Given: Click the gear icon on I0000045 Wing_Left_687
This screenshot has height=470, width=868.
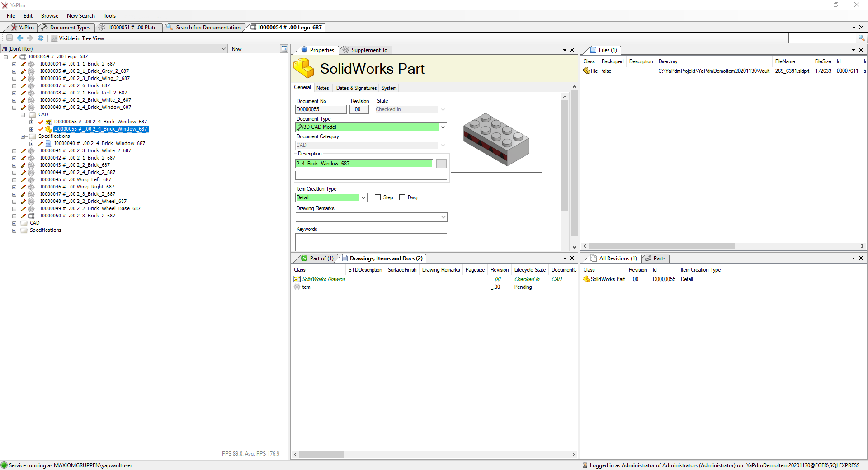Looking at the screenshot, I should (31, 180).
